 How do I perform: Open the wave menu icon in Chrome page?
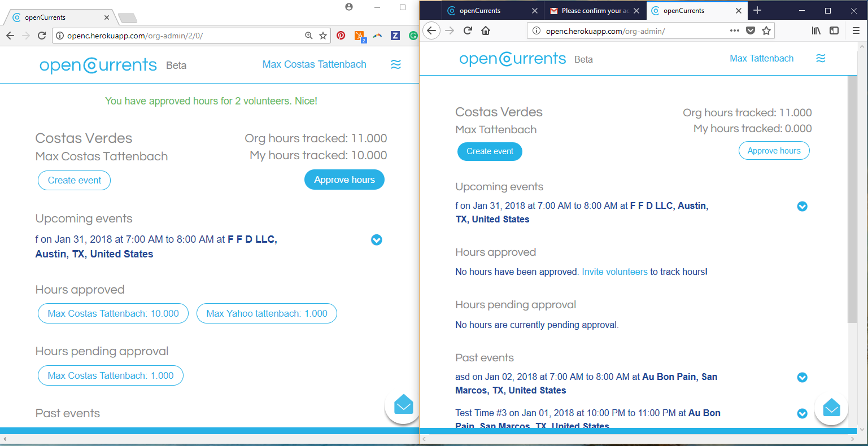(396, 64)
